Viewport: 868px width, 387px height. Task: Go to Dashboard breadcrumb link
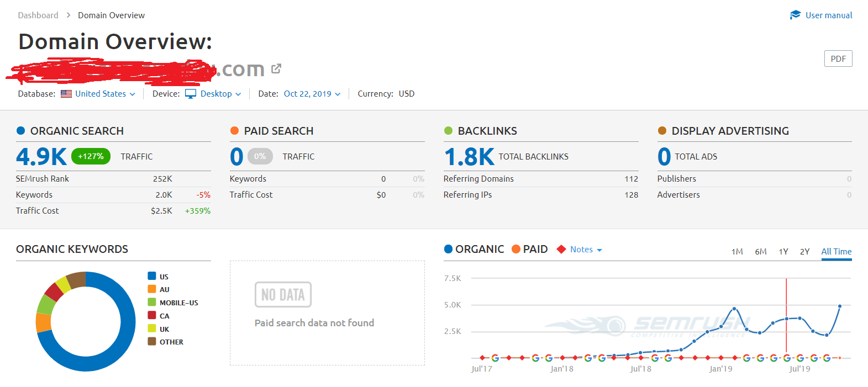pyautogui.click(x=38, y=15)
